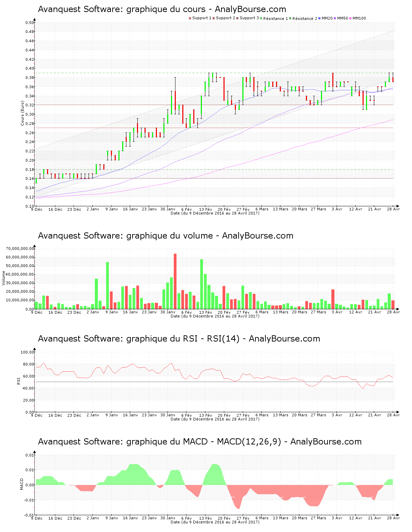Click the 70,000,000.00 label on the volume axis
Screen dimensions: 412x532
[20, 248]
